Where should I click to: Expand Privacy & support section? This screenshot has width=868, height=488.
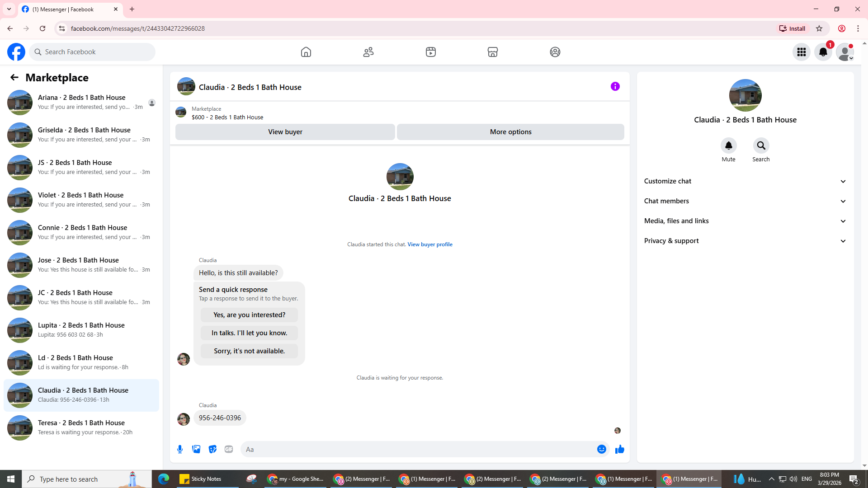coord(745,241)
